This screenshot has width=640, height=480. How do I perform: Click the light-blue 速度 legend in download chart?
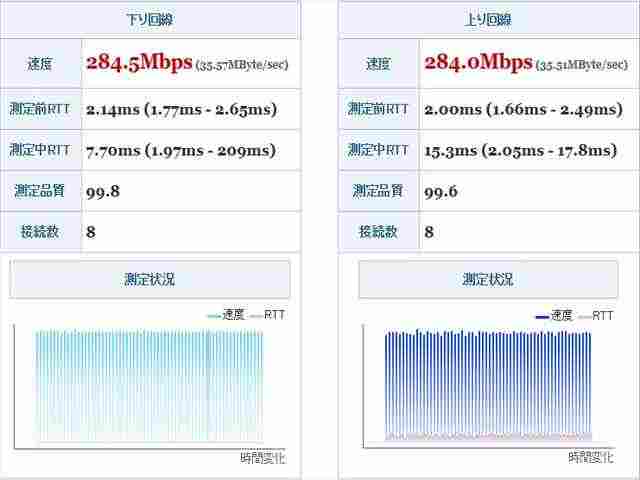pos(226,315)
